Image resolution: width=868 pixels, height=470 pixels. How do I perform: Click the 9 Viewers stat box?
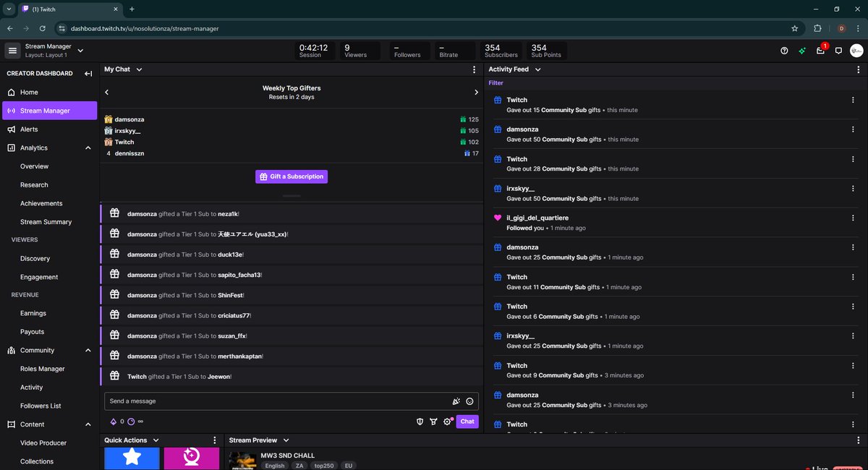[x=361, y=51]
